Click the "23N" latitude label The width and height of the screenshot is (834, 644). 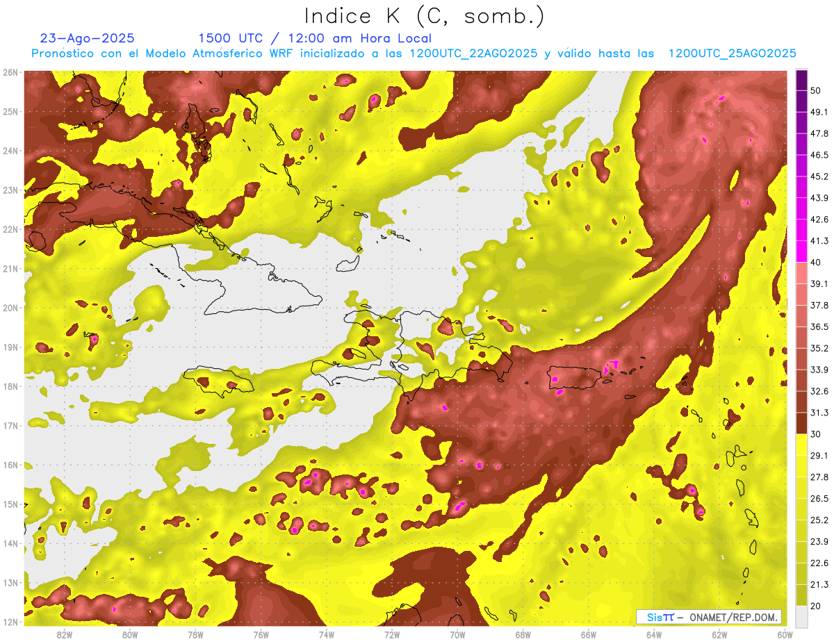click(10, 190)
